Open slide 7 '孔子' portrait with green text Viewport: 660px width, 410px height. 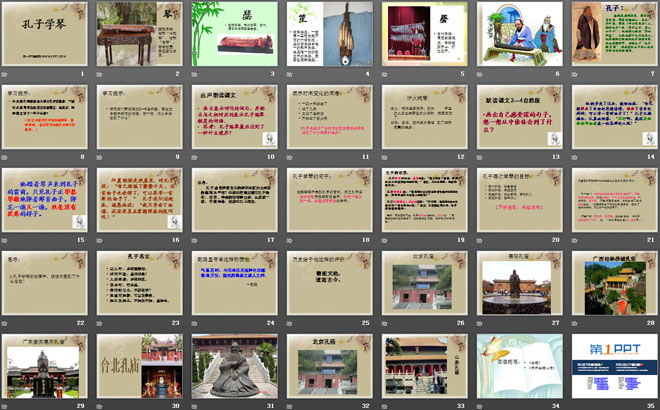click(615, 34)
